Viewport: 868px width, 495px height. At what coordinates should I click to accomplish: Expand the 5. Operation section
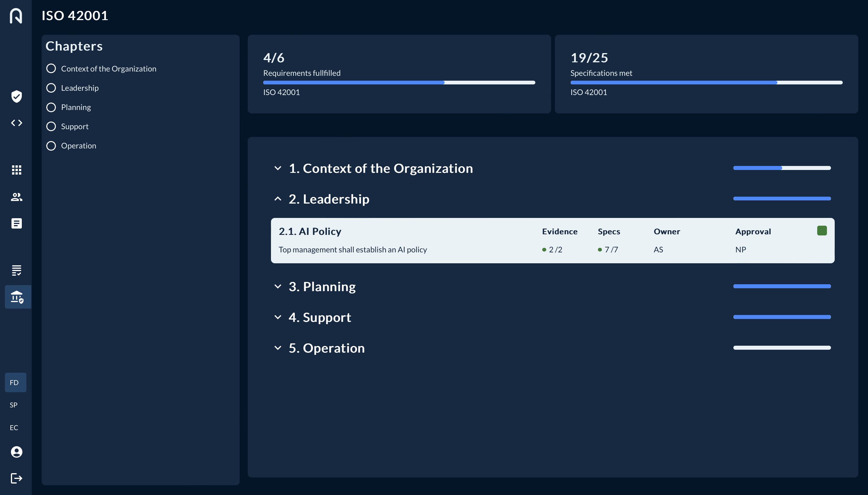pos(278,348)
